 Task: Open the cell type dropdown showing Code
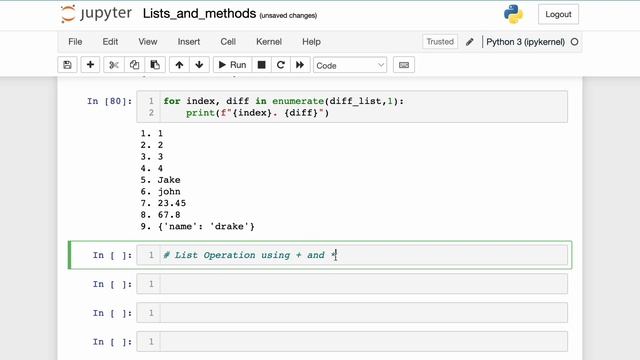pyautogui.click(x=350, y=65)
